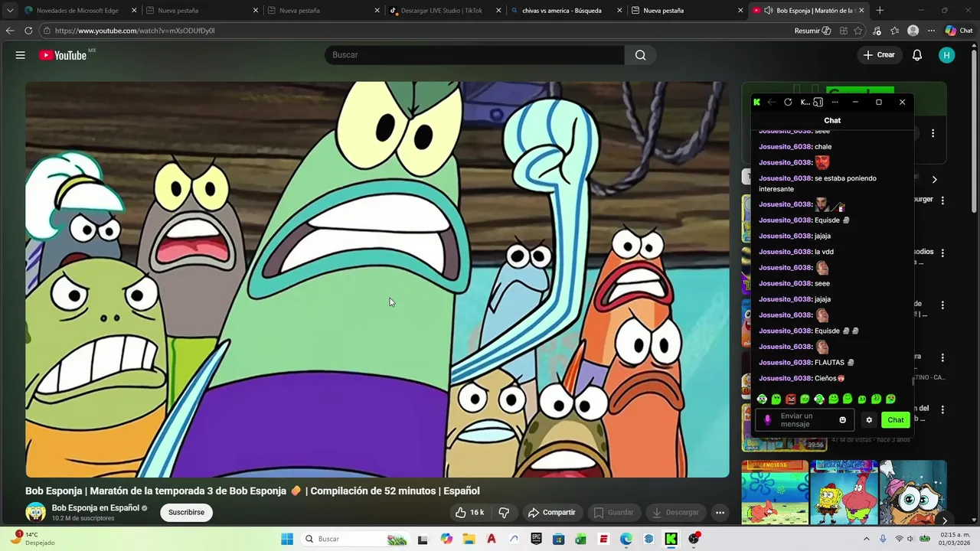This screenshot has height=551, width=980.
Task: Pick the red angry emote
Action: pos(791,399)
